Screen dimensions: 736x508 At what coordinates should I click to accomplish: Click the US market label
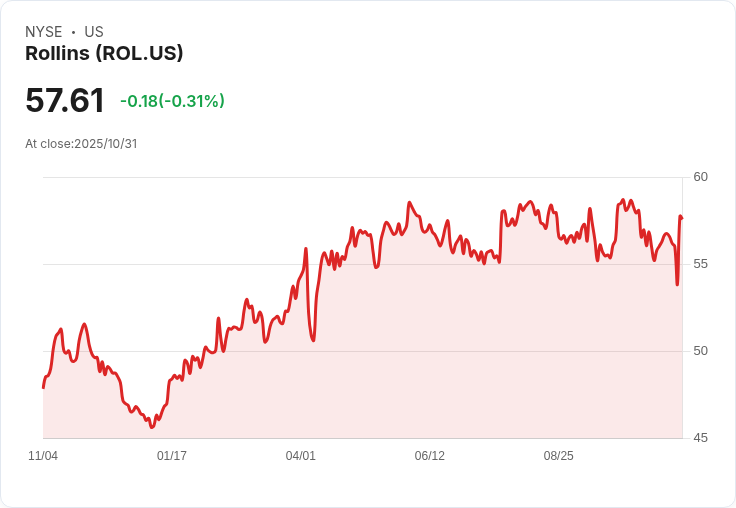94,32
